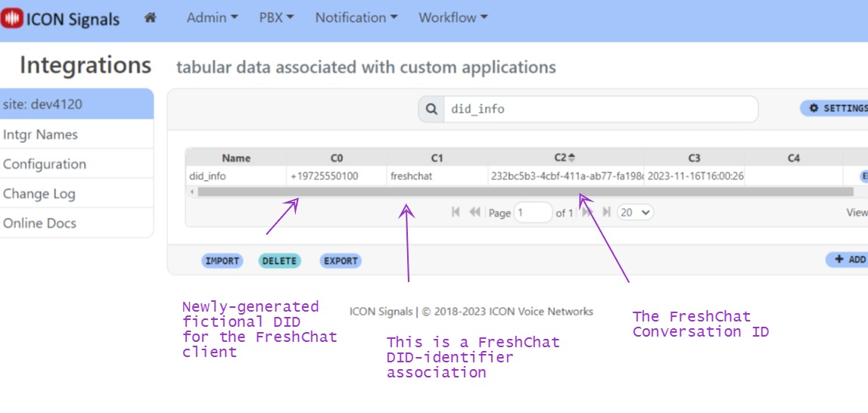Click the horizontal table scrollbar
This screenshot has width=868, height=413.
coord(522,192)
